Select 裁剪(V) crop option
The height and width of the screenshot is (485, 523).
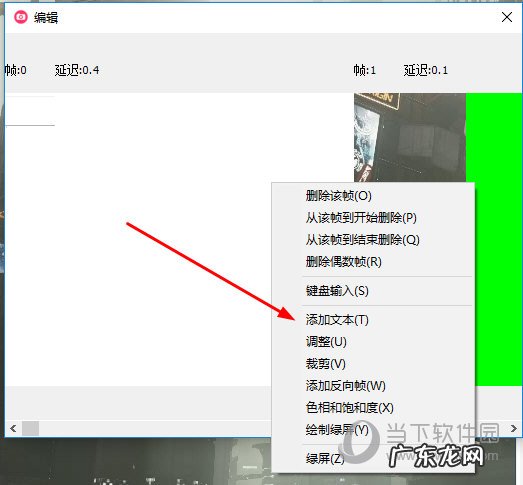tap(373, 364)
